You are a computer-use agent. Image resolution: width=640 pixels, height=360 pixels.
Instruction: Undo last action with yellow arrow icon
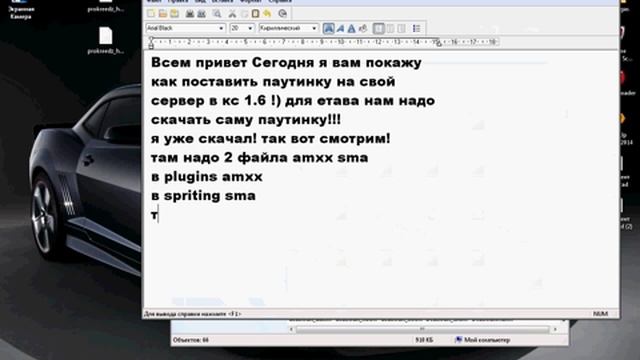(267, 13)
